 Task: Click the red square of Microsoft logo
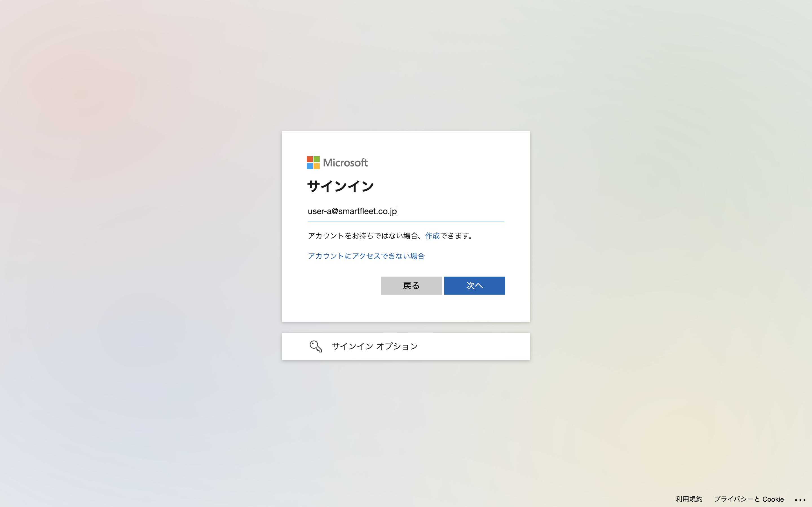310,159
